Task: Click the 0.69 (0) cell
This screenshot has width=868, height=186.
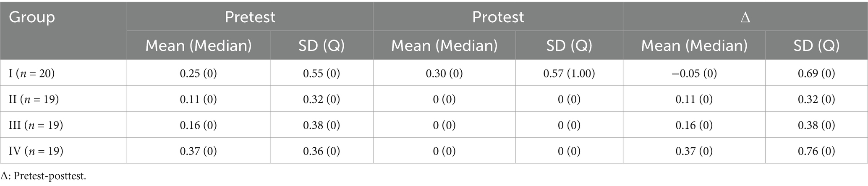Action: [817, 74]
